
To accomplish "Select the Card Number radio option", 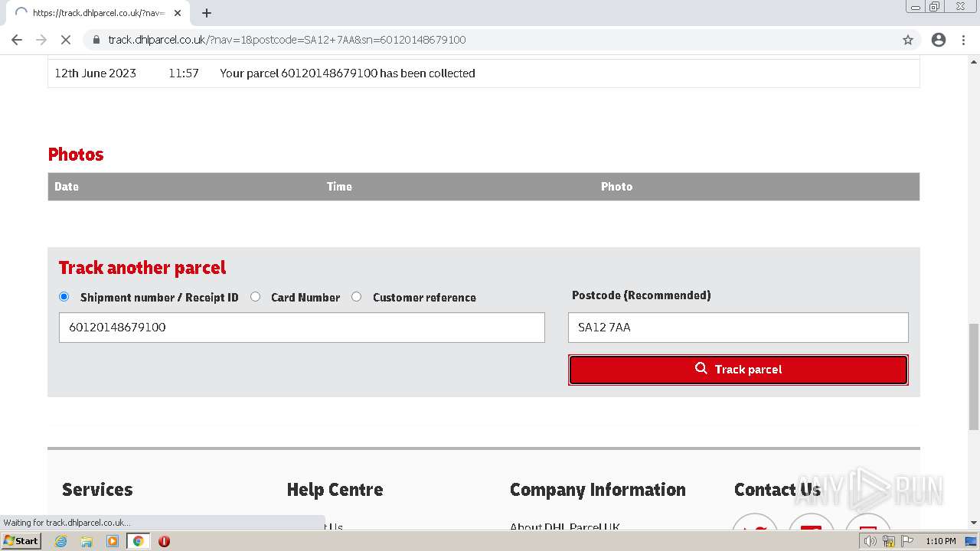I will (x=256, y=297).
